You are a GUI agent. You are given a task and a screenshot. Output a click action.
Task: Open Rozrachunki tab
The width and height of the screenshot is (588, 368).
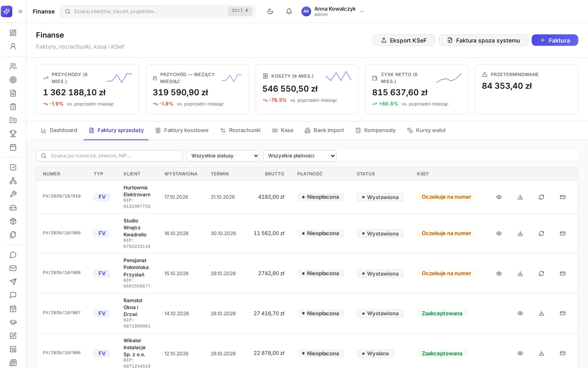click(x=240, y=130)
